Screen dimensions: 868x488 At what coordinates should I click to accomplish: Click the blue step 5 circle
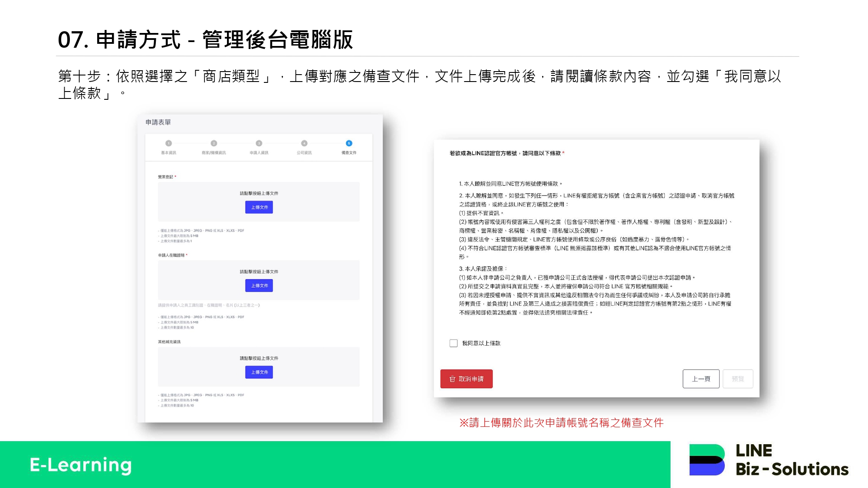[349, 143]
